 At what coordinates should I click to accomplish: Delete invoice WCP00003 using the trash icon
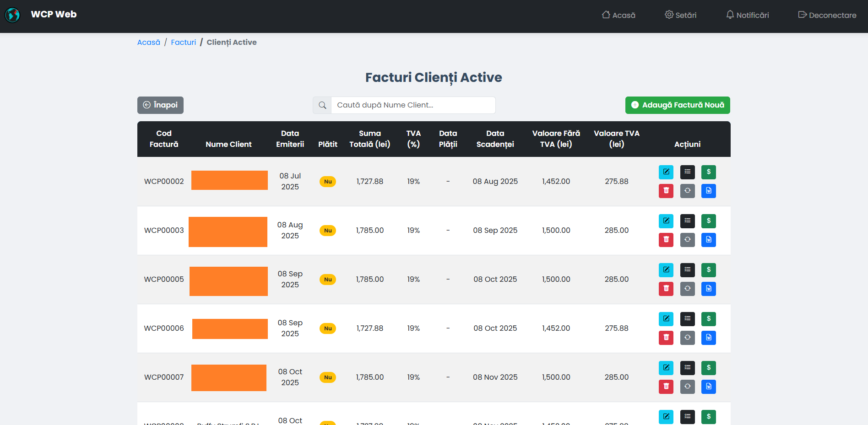tap(666, 240)
